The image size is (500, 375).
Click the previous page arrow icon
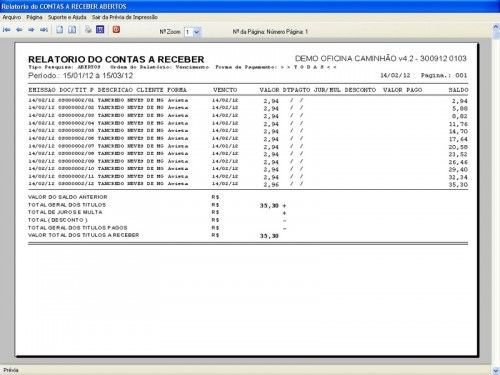tap(19, 30)
